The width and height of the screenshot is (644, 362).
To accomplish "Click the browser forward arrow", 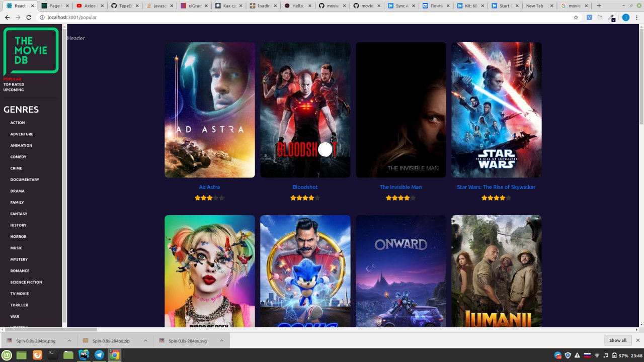I will click(x=18, y=17).
